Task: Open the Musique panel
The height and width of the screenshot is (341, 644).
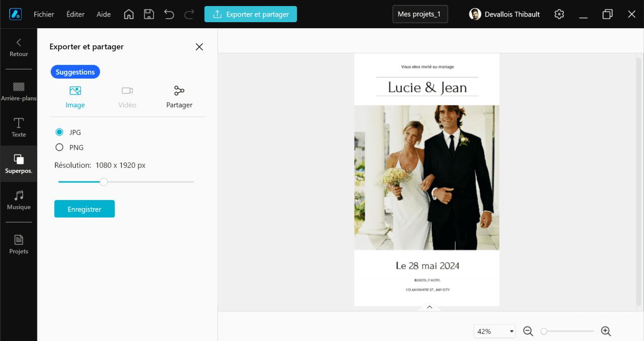Action: point(19,200)
